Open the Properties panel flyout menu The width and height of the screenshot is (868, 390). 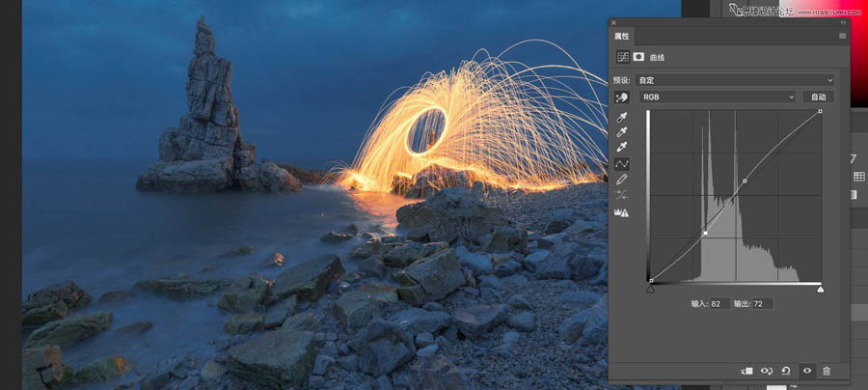843,36
